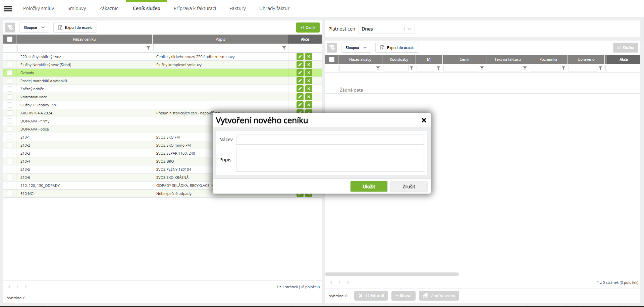Screen dimensions: 644x307
Task: Click the Název input field in dialog
Action: pyautogui.click(x=330, y=140)
